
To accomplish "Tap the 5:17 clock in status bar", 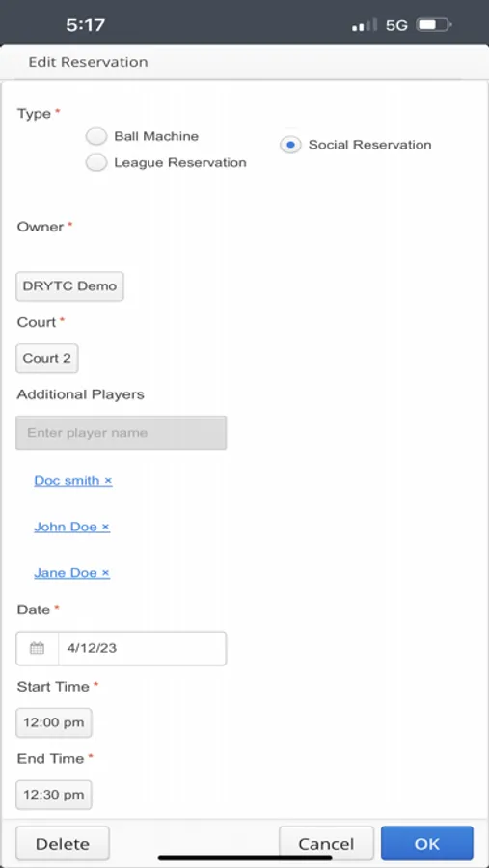I will [x=85, y=25].
